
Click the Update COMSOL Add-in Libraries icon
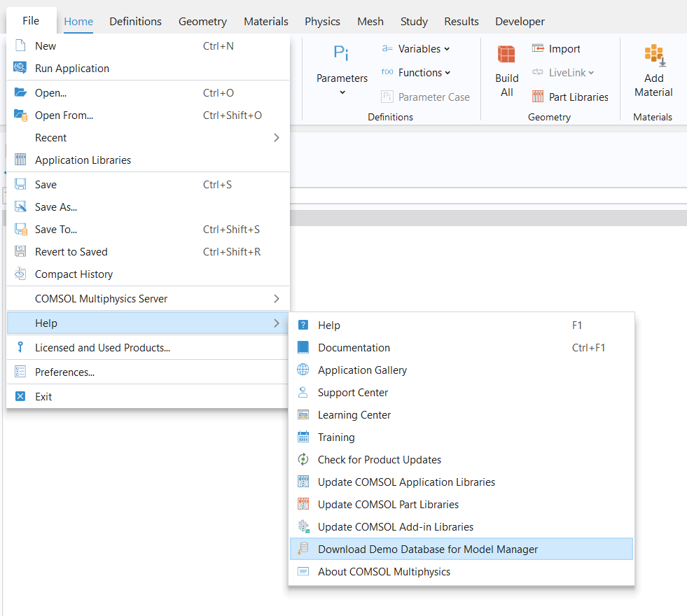coord(304,526)
